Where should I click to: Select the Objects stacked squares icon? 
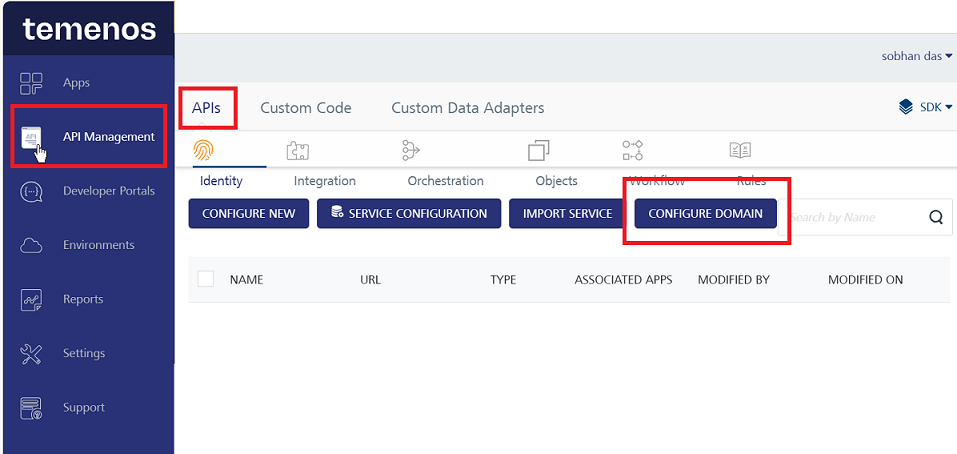[538, 150]
